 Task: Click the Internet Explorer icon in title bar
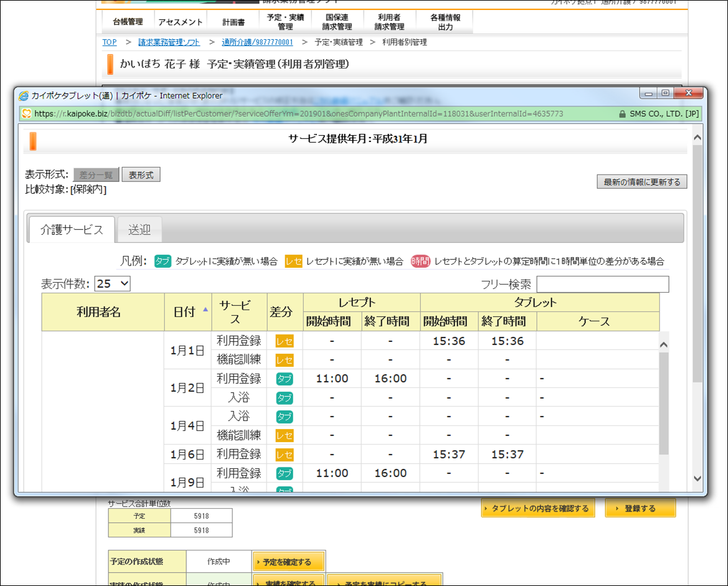23,96
